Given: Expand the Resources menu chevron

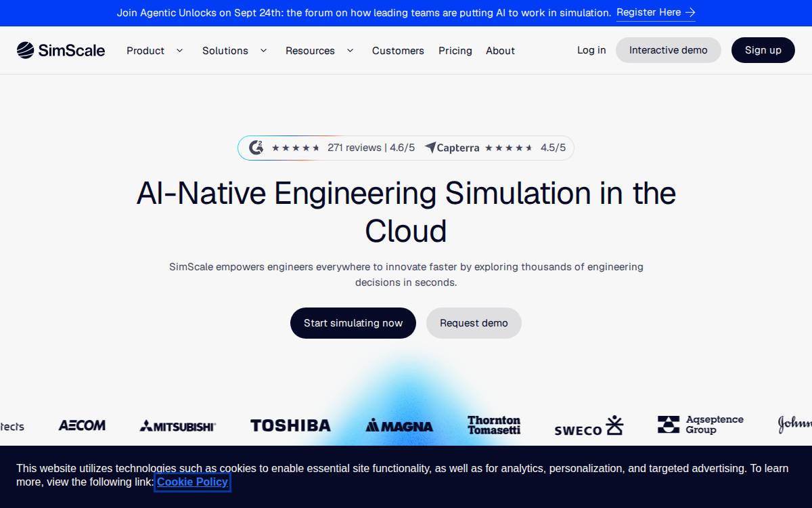Looking at the screenshot, I should tap(350, 50).
